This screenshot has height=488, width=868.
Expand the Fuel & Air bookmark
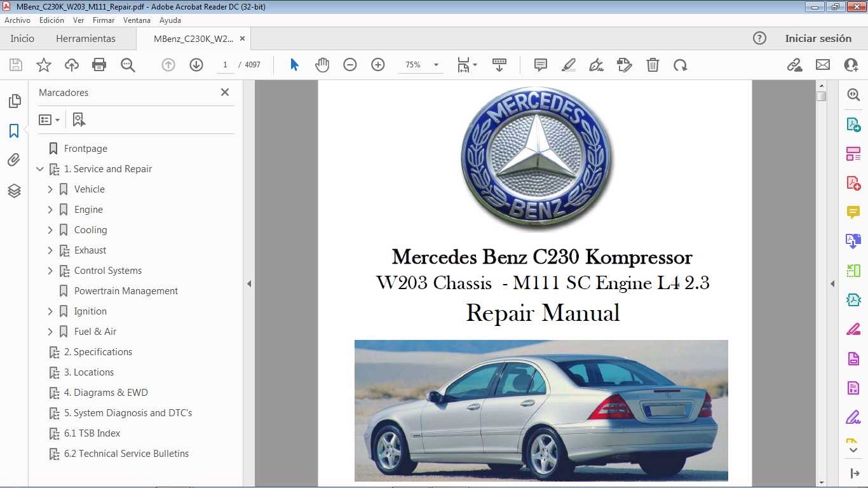(x=50, y=332)
